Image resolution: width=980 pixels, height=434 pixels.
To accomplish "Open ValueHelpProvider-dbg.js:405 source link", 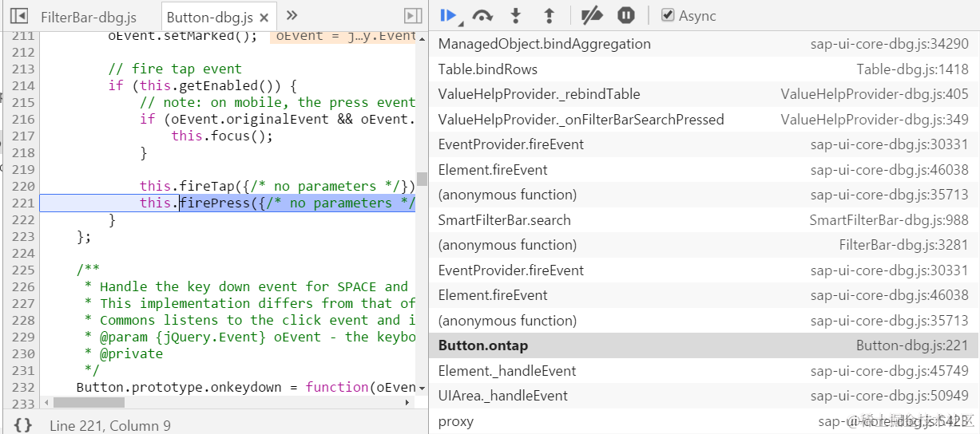I will coord(875,94).
